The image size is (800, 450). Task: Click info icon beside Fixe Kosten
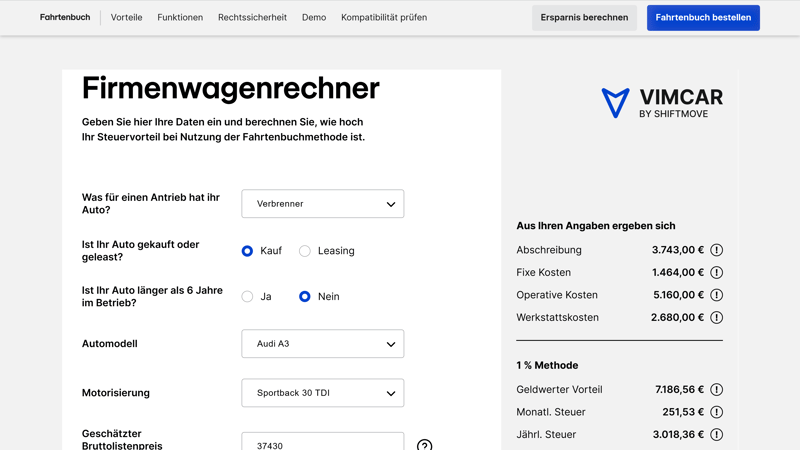point(716,272)
